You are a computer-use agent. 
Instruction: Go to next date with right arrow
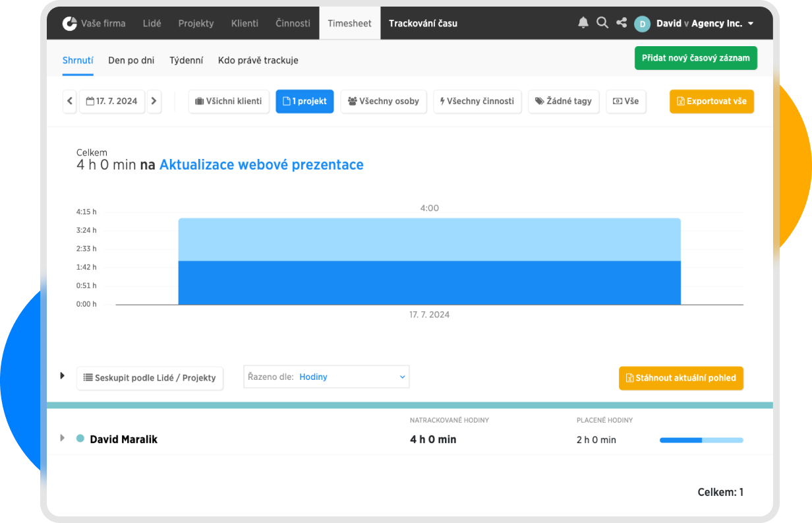point(154,102)
